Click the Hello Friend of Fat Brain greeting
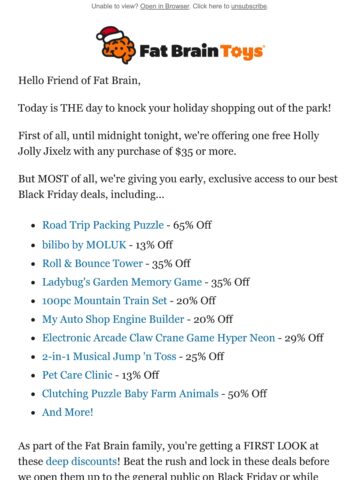The width and height of the screenshot is (360, 480). pyautogui.click(x=79, y=81)
